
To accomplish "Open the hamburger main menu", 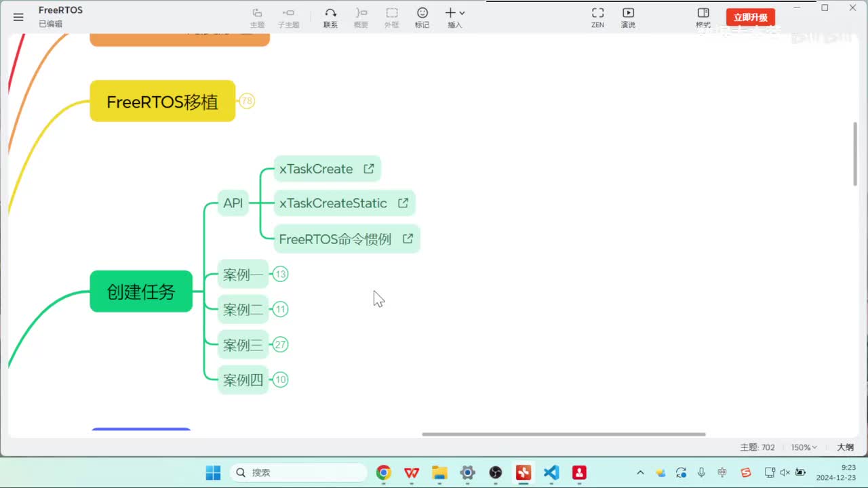I will point(18,17).
